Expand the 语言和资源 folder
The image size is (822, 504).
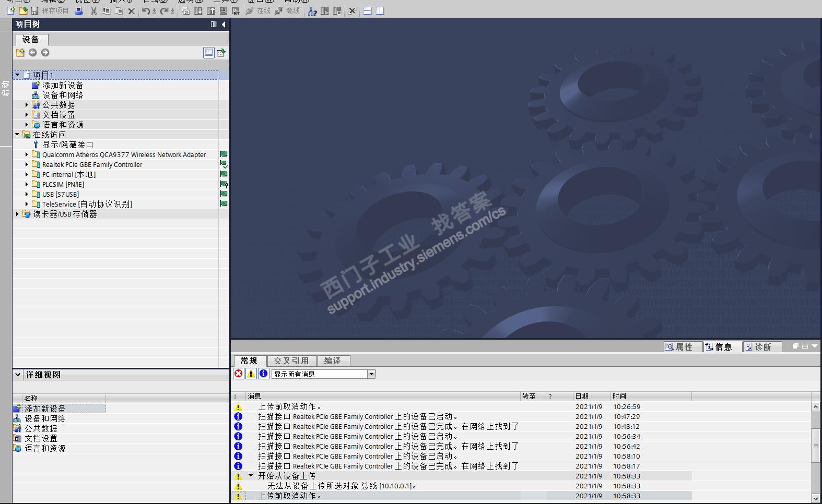27,125
